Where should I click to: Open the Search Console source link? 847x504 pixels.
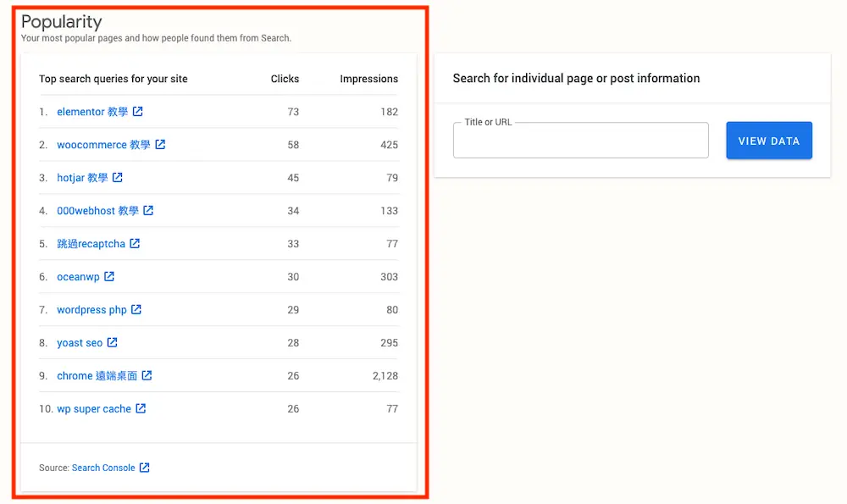(x=103, y=468)
